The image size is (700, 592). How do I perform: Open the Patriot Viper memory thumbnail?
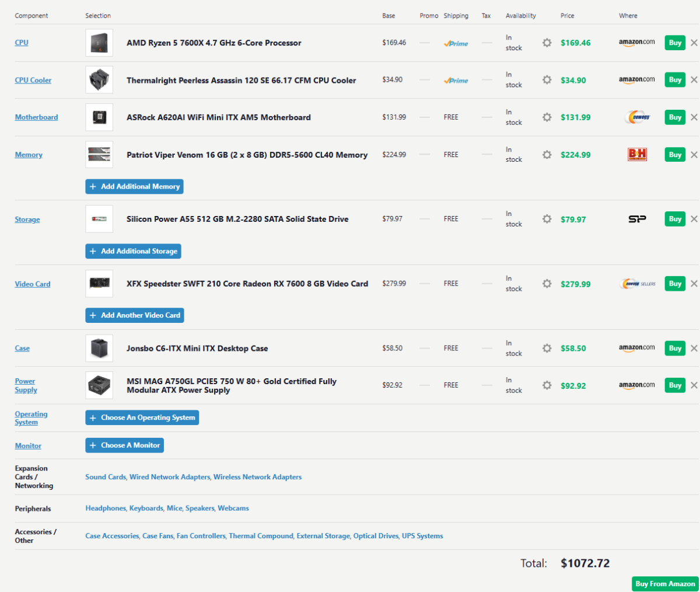pyautogui.click(x=99, y=155)
